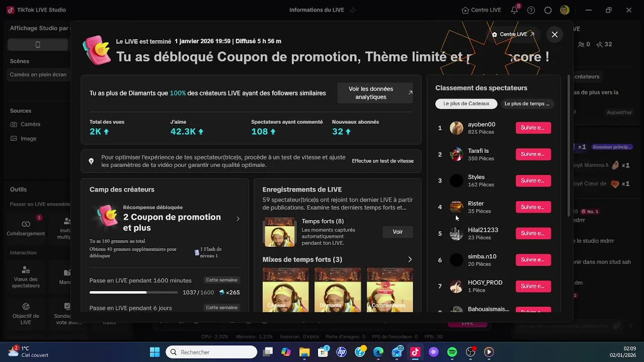Click the Windows Rechercher search box
This screenshot has width=644, height=362.
211,352
